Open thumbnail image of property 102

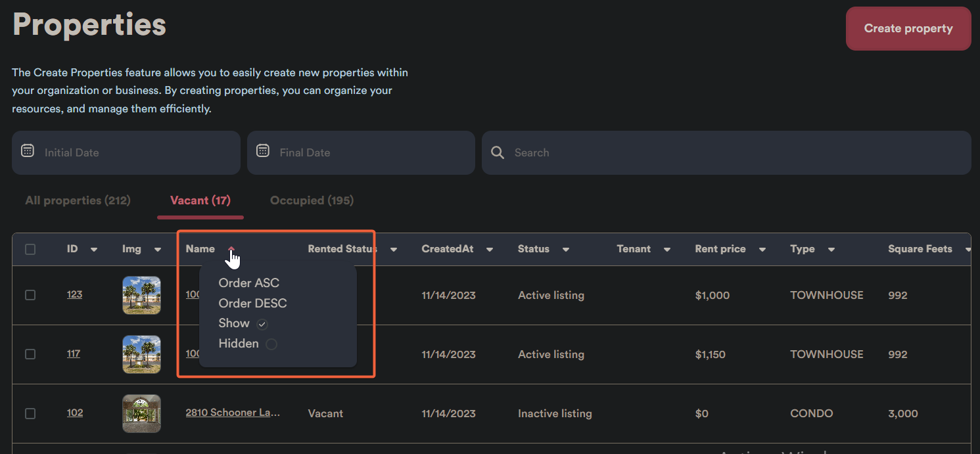pos(141,413)
